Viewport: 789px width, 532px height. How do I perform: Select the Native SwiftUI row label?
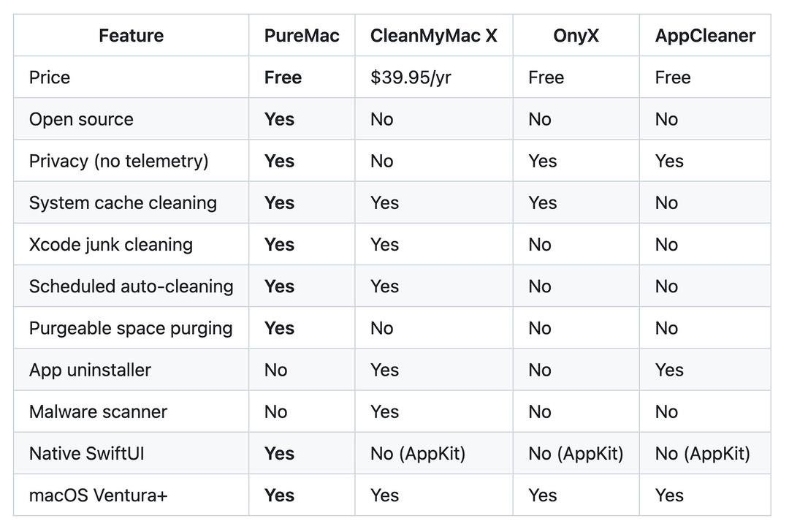coord(86,453)
